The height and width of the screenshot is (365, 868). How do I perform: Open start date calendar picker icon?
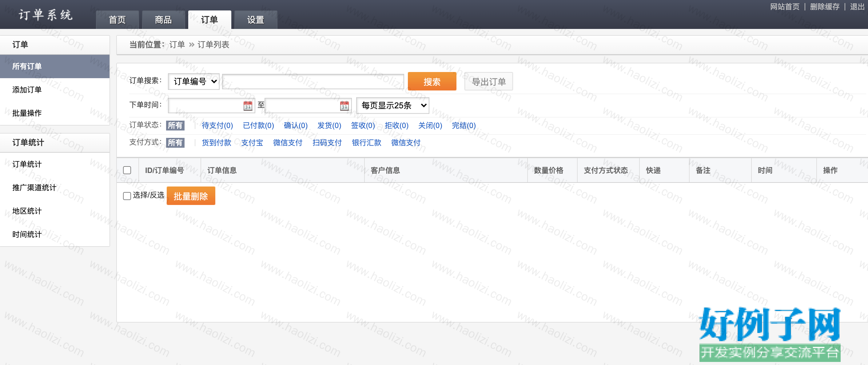pyautogui.click(x=248, y=106)
